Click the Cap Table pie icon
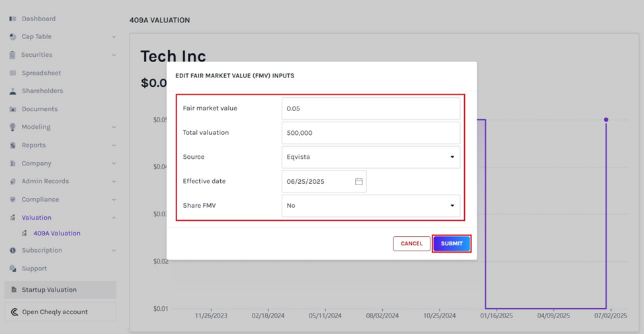 [13, 37]
